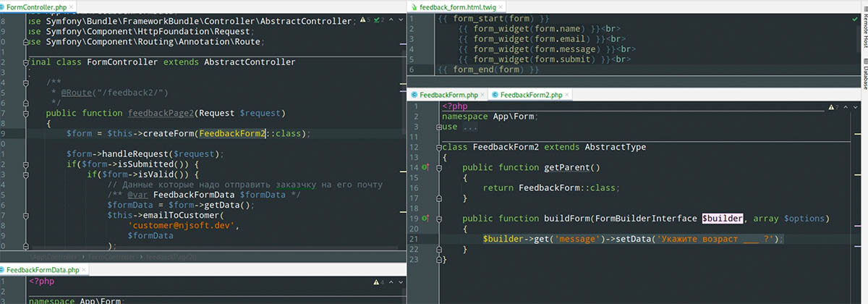This screenshot has width=868, height=304.
Task: Go to FeedbackForm2 reference in createForm call
Action: [x=232, y=134]
